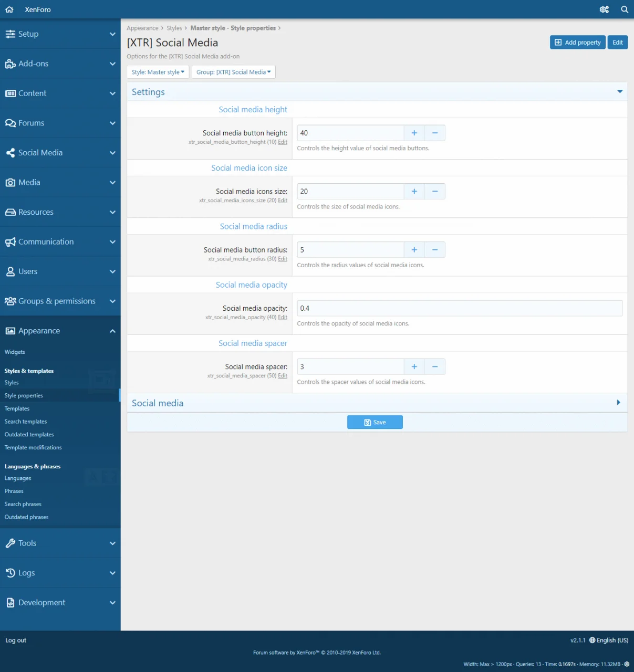Collapse the Settings section
The height and width of the screenshot is (672, 634).
(x=620, y=92)
